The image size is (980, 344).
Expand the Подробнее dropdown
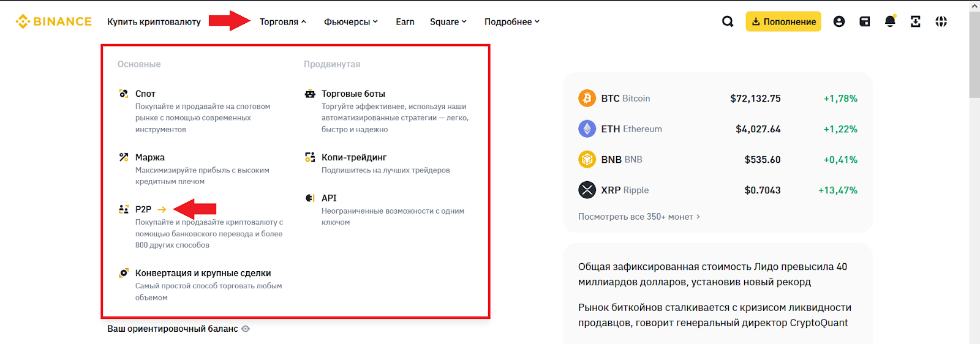coord(512,21)
